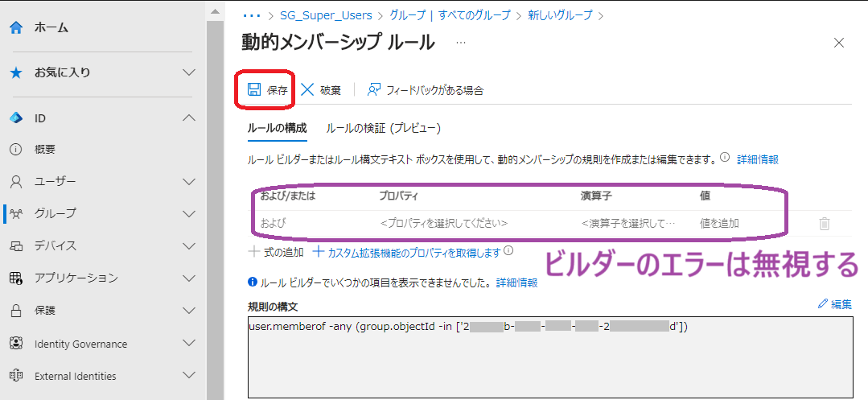This screenshot has height=400, width=868.
Task: Open 概要 in sidebar
Action: [45, 150]
